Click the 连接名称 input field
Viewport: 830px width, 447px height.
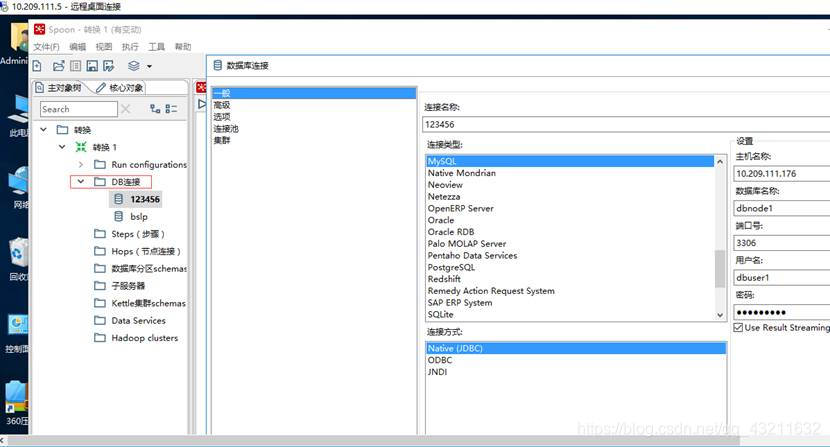tap(626, 124)
